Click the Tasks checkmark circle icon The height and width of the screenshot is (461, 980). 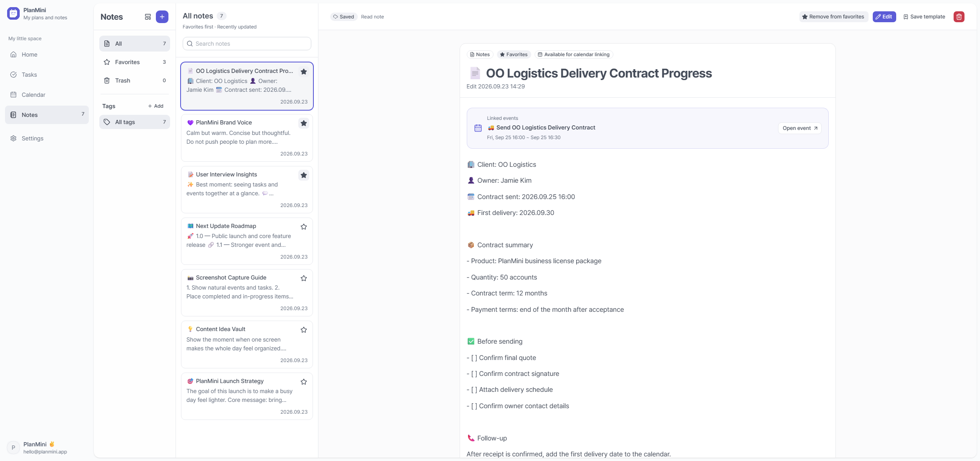[13, 75]
